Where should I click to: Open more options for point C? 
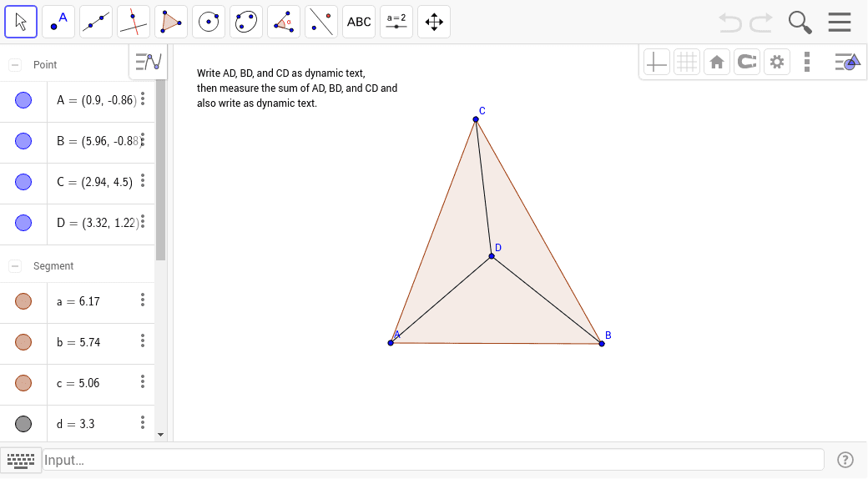(x=143, y=180)
